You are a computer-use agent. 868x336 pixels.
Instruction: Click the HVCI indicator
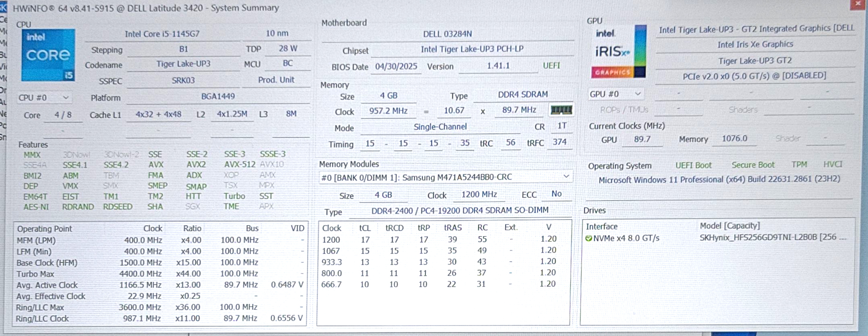[x=833, y=164]
